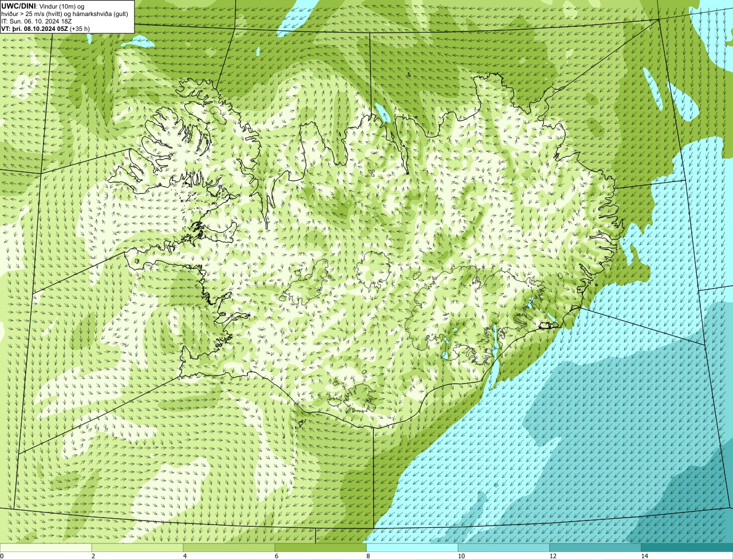Viewport: 733px width, 560px height.
Task: Click the "VT: þri. 08.10.2024 05Z (+35 h)" line
Action: coord(45,28)
